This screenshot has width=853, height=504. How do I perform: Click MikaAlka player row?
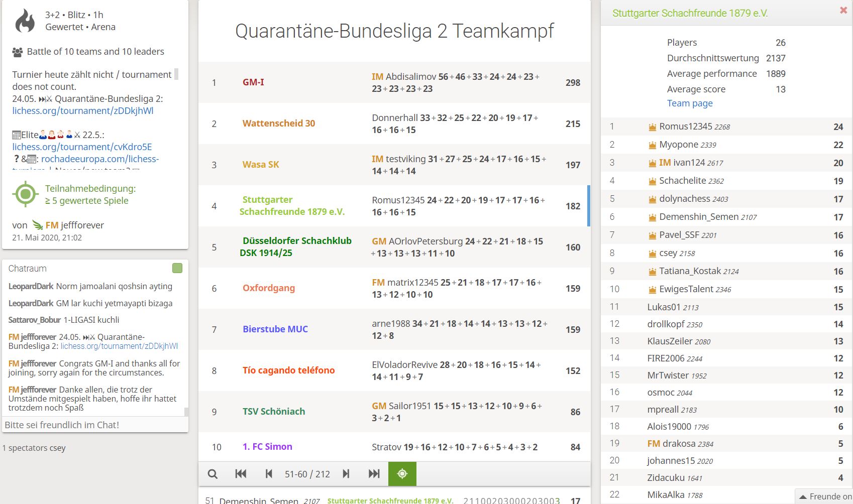point(726,494)
